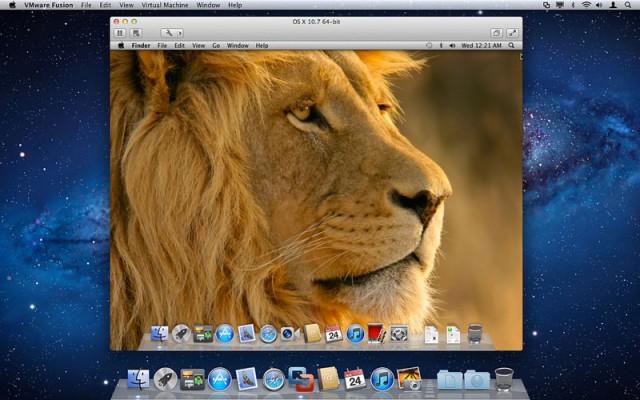Open the host Wi-Fi status menu
Viewport: 640px width, 400px height.
[586, 5]
